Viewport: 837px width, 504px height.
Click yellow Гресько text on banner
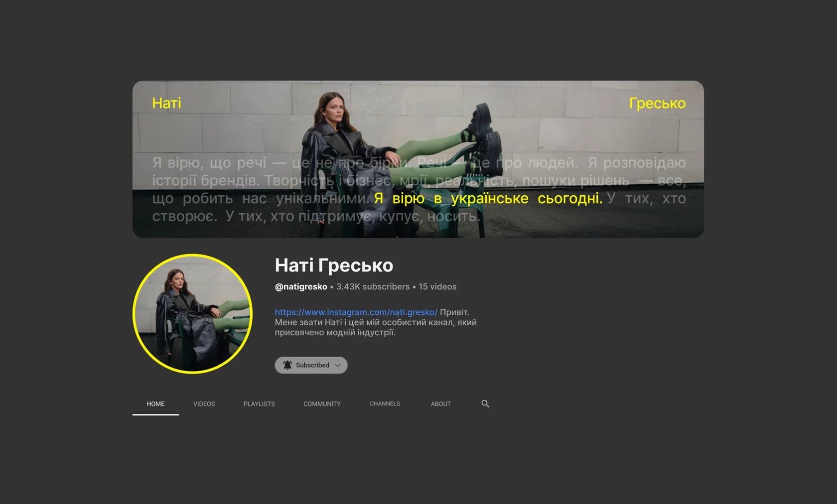[657, 103]
